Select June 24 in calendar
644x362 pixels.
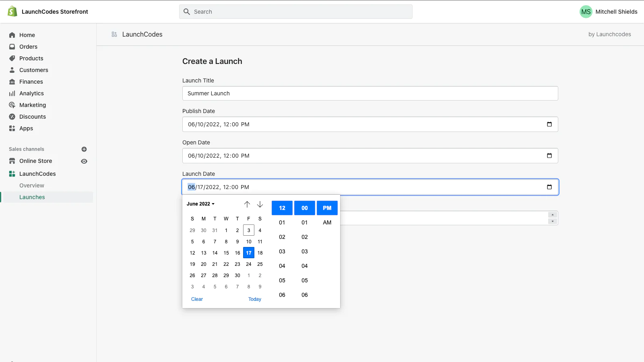(249, 264)
